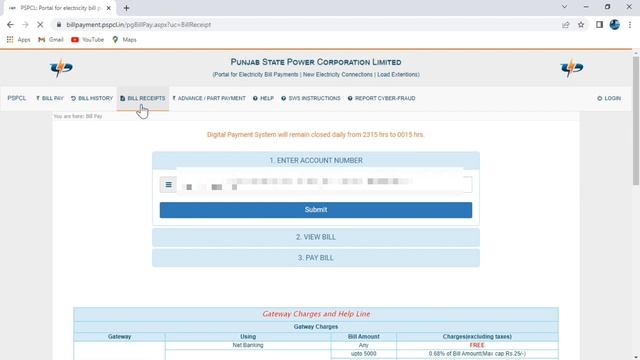Image resolution: width=640 pixels, height=360 pixels.
Task: Click Punjab State Power Corporation Limited title
Action: click(316, 62)
